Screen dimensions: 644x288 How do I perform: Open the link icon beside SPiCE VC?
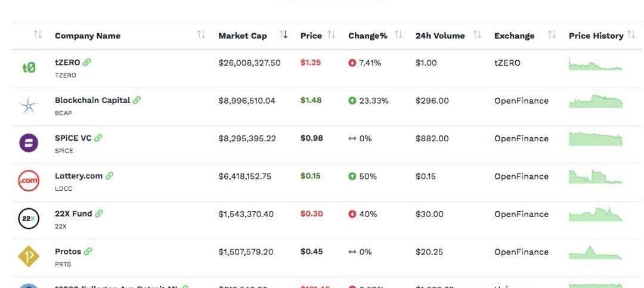tap(98, 138)
